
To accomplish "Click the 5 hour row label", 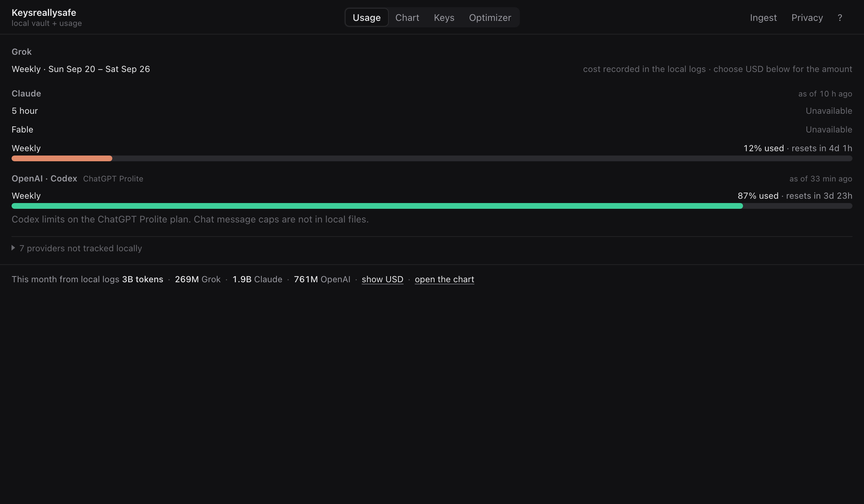I will tap(24, 111).
